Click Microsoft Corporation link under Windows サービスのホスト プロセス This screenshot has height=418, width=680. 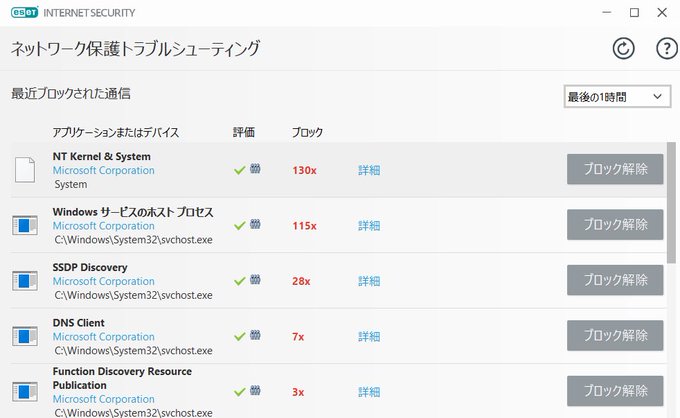point(104,226)
